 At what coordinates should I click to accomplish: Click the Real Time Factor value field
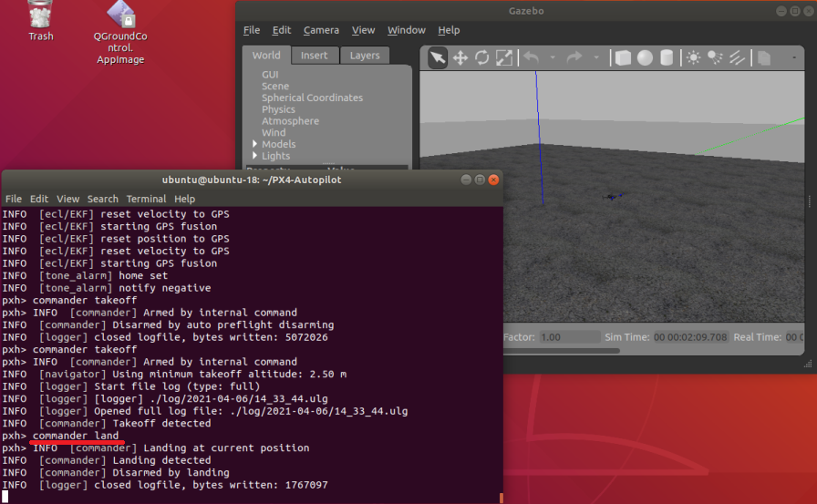569,337
